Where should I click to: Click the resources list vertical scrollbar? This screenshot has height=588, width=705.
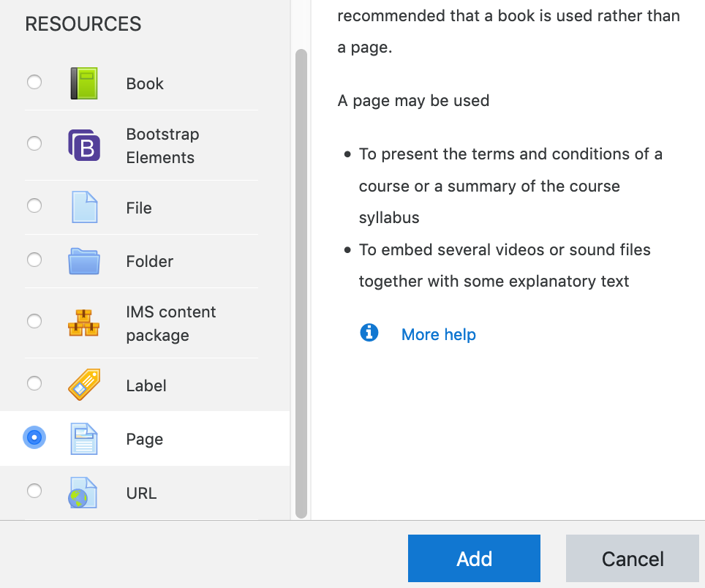pos(301,284)
